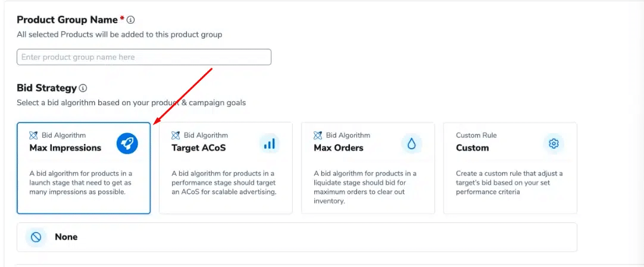This screenshot has height=267, width=644.
Task: Click the info icon beside Bid Strategy
Action: 83,88
